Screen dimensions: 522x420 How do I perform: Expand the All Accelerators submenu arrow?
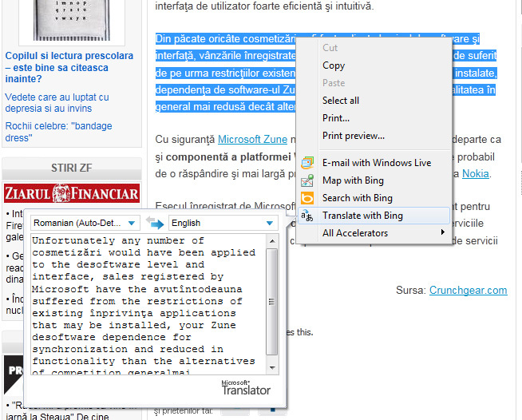pyautogui.click(x=443, y=232)
